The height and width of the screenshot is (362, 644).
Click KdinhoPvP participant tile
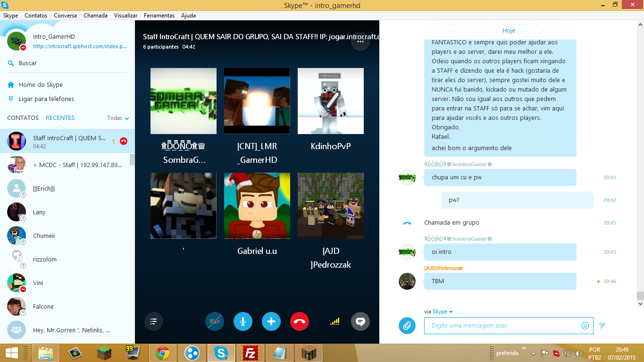pyautogui.click(x=331, y=101)
